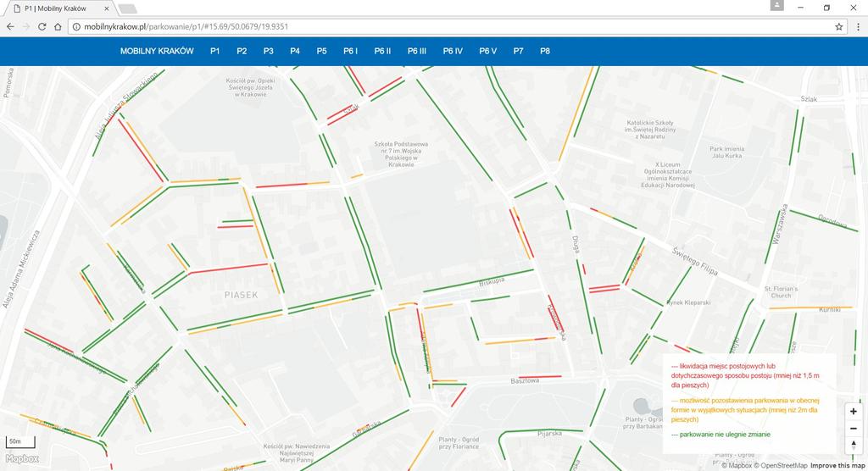The height and width of the screenshot is (471, 868).
Task: Switch to zone P1
Action: 214,51
